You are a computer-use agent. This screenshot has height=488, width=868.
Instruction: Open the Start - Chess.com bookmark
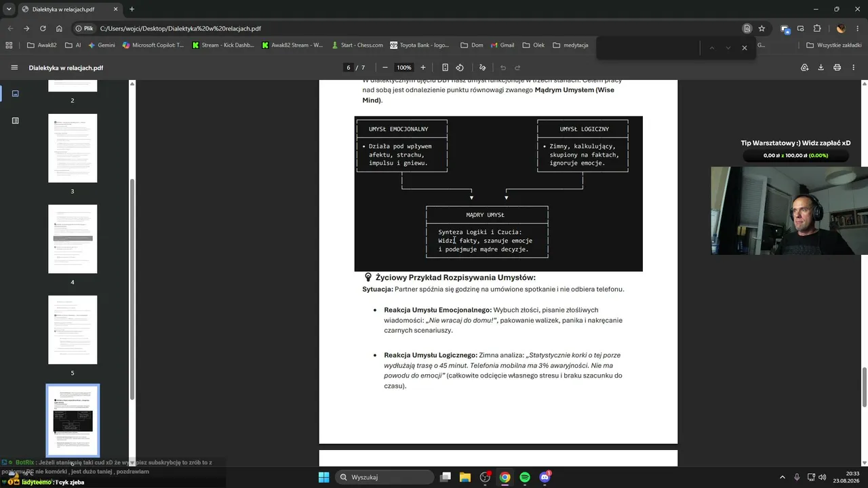pos(357,45)
